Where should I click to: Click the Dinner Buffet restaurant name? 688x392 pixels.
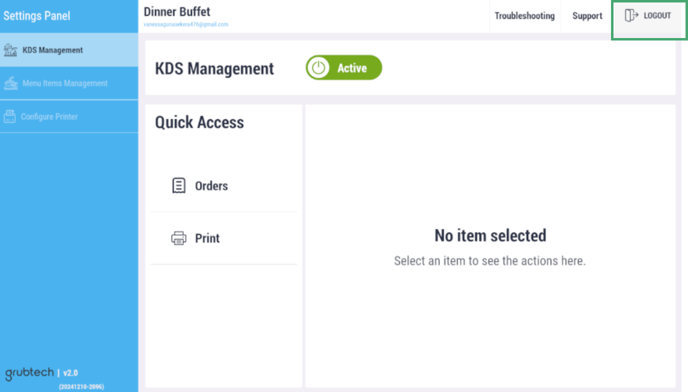pos(177,12)
